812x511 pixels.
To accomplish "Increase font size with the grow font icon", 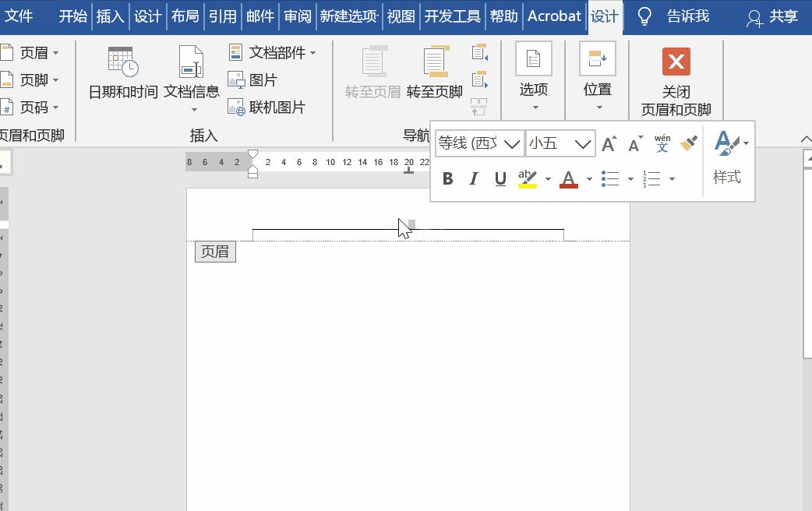I will pos(609,143).
